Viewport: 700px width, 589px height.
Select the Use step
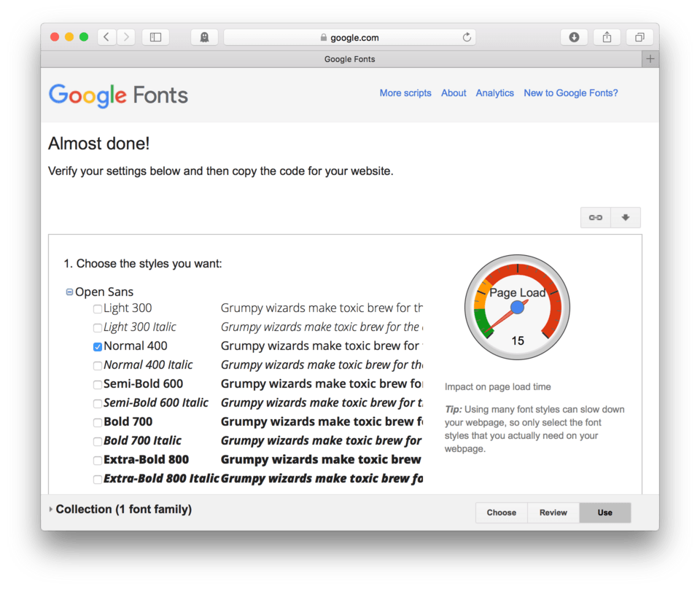click(x=605, y=512)
